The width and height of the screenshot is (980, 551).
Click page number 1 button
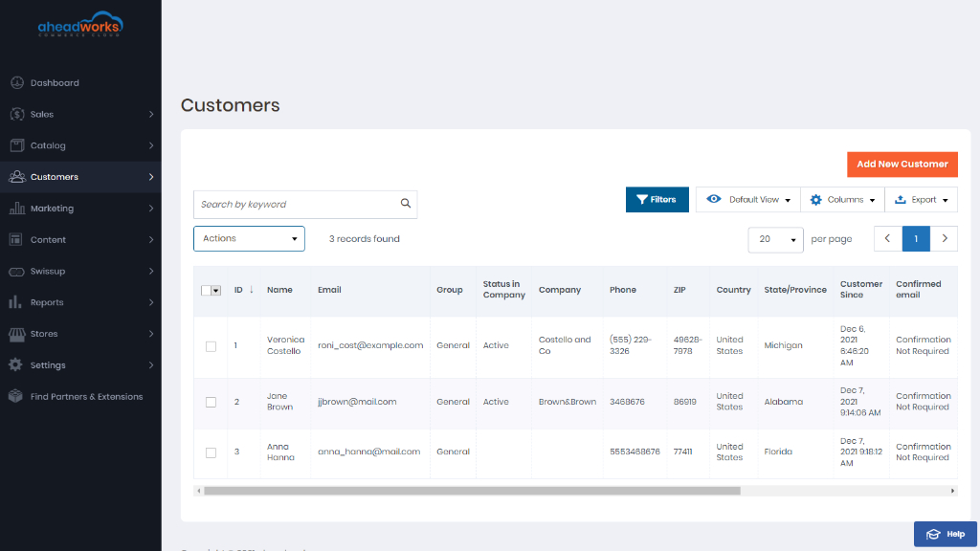[916, 238]
